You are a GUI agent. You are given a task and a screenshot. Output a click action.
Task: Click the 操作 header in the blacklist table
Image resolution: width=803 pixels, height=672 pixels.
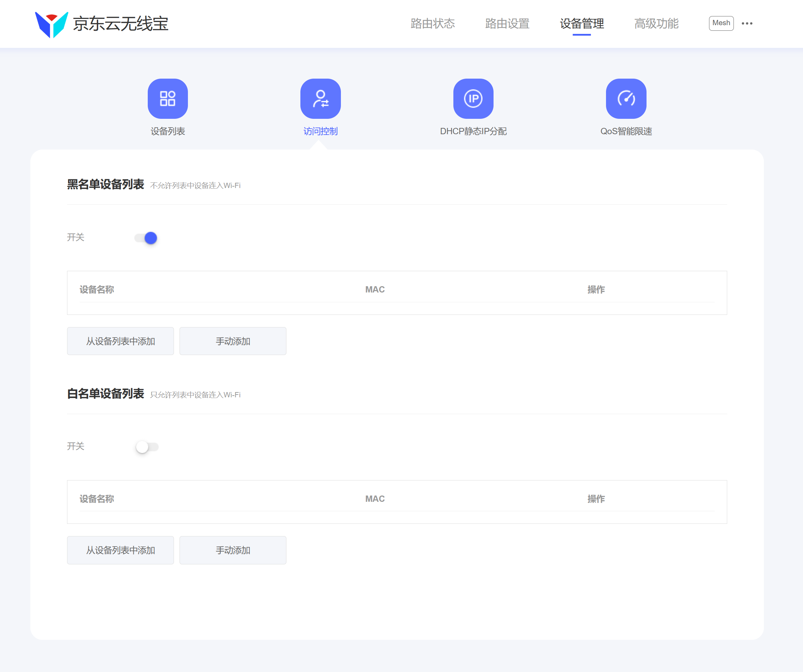tap(596, 290)
